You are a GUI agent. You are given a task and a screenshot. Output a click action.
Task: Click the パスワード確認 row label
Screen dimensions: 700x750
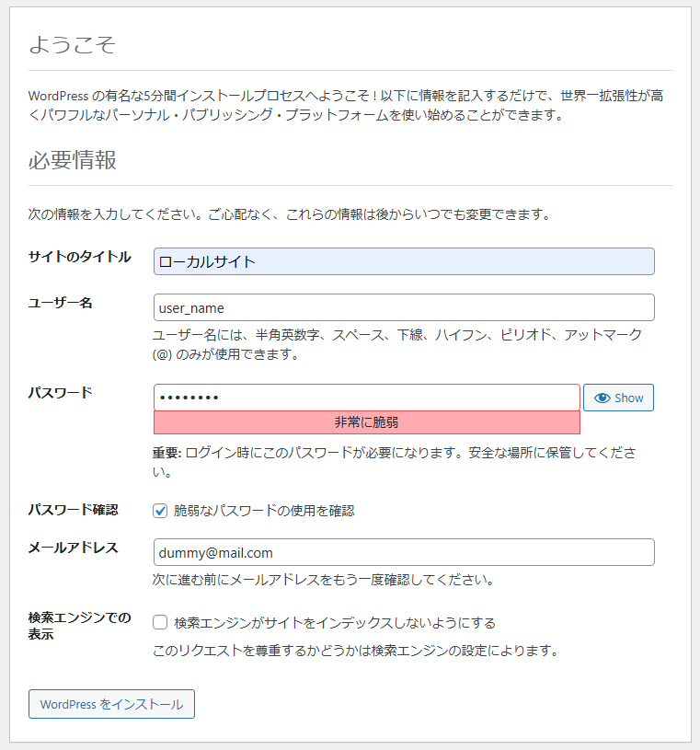coord(73,509)
